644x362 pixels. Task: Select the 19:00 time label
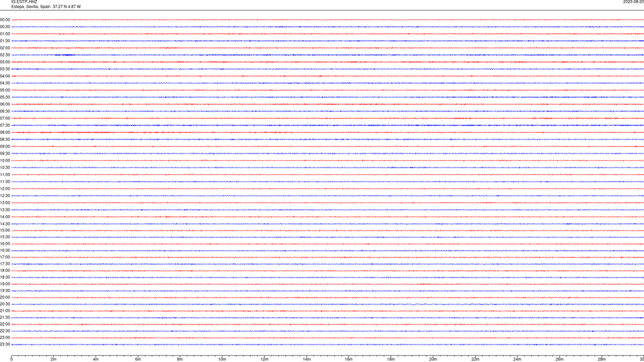pos(5,284)
